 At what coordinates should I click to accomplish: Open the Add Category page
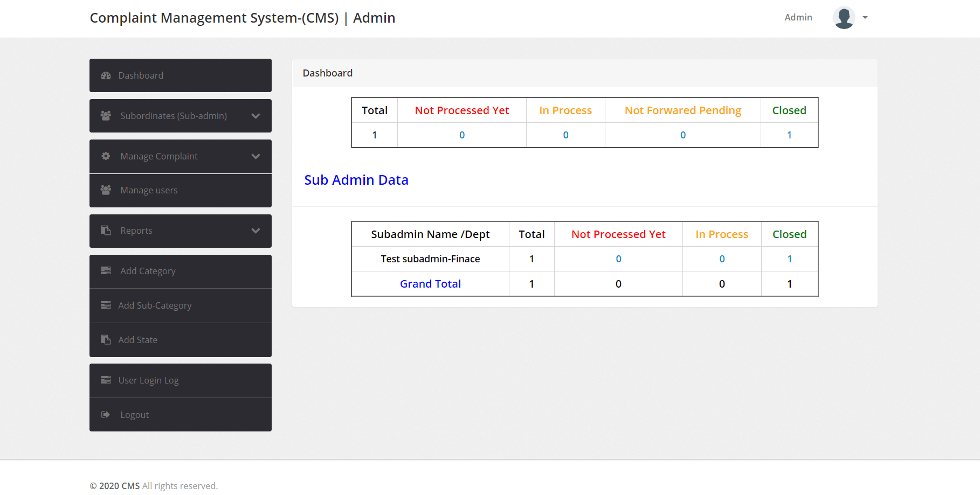tap(147, 271)
